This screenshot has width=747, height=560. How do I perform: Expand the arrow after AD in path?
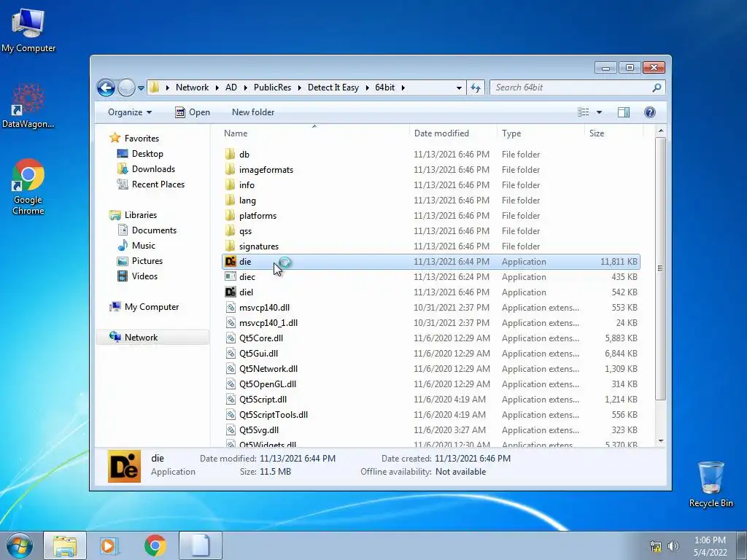(245, 87)
